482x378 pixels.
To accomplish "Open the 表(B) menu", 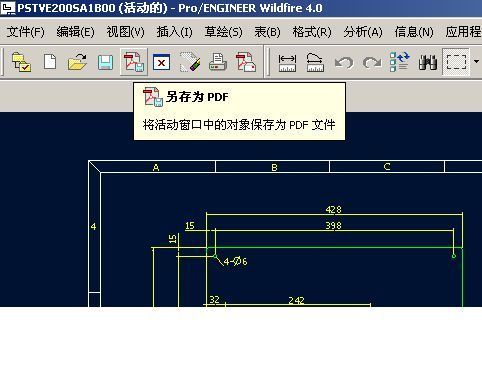I will (x=267, y=32).
